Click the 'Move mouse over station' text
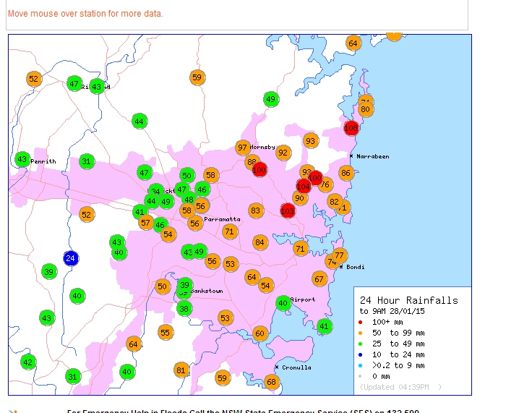This screenshot has height=413, width=532. pyautogui.click(x=85, y=14)
